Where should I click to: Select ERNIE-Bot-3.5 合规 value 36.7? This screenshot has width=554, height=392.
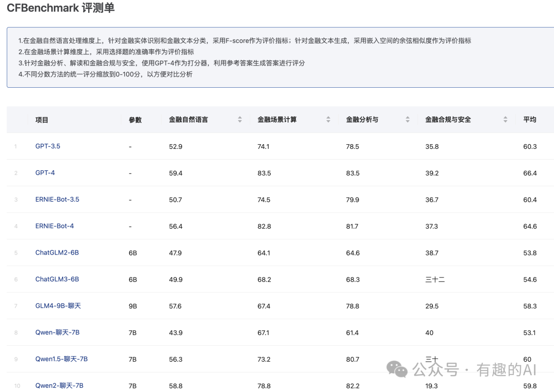(432, 200)
